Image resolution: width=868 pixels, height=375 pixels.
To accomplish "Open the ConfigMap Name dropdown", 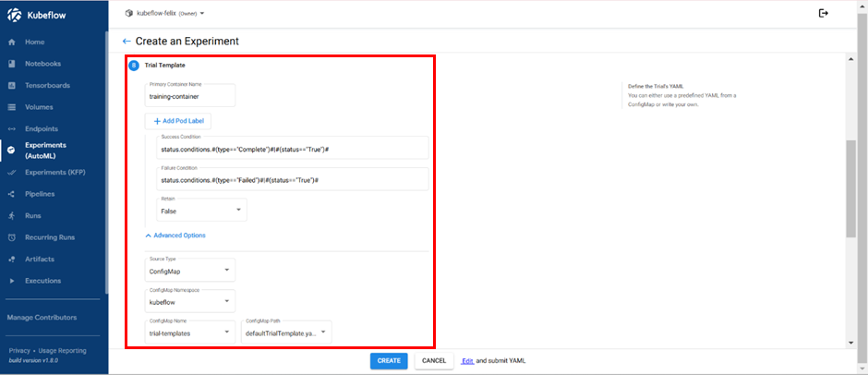I will pos(190,332).
